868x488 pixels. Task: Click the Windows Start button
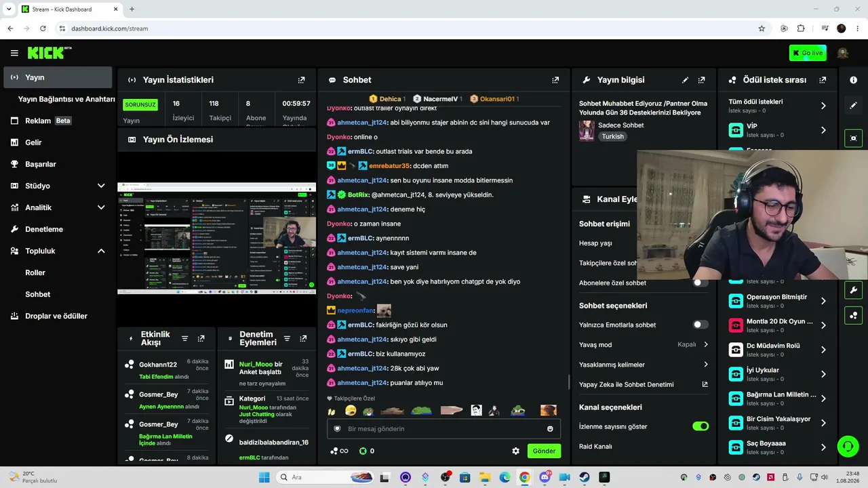point(264,477)
